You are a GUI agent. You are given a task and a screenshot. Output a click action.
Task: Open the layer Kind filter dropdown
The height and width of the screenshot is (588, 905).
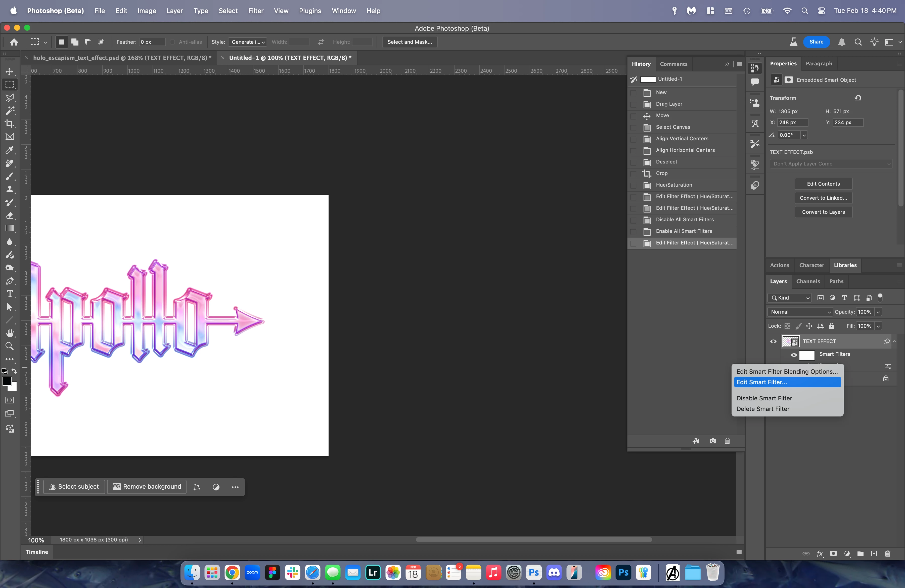point(790,298)
